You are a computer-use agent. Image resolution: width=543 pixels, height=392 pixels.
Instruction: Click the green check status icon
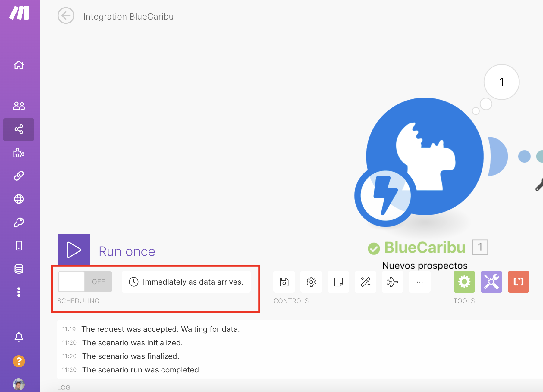click(374, 248)
